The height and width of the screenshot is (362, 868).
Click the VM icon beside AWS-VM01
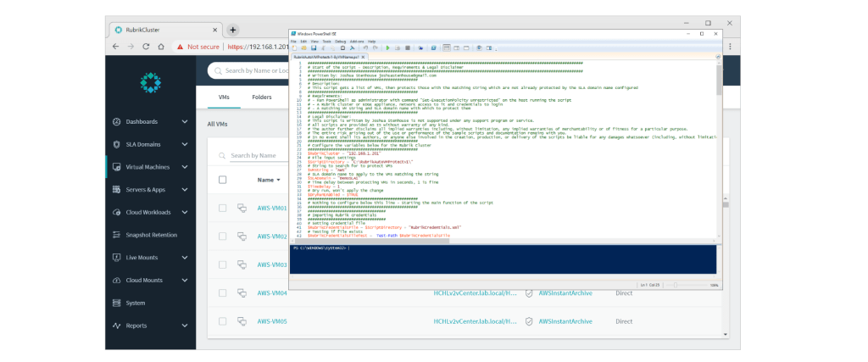tap(242, 208)
